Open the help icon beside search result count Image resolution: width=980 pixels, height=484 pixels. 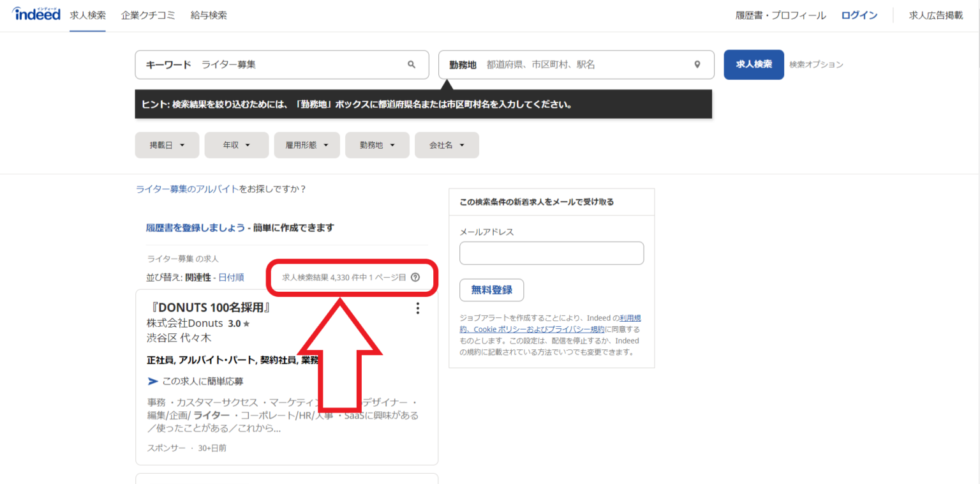coord(415,277)
